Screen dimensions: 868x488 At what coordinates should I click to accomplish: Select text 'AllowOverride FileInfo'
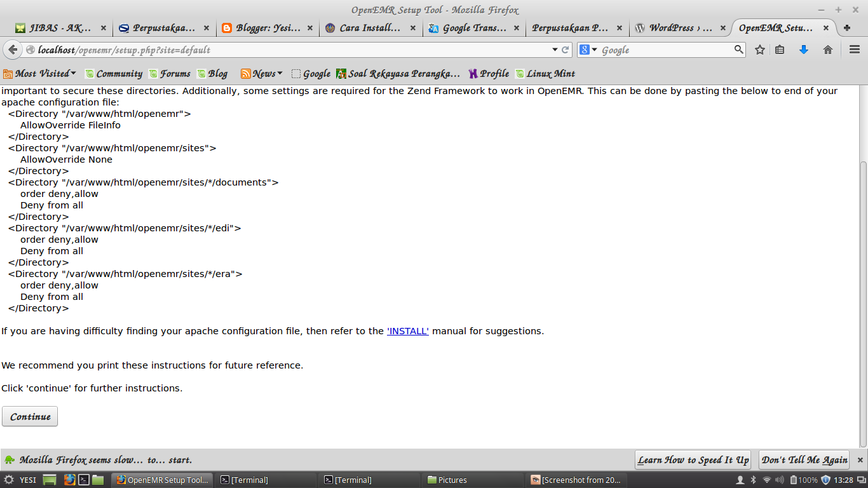click(71, 125)
